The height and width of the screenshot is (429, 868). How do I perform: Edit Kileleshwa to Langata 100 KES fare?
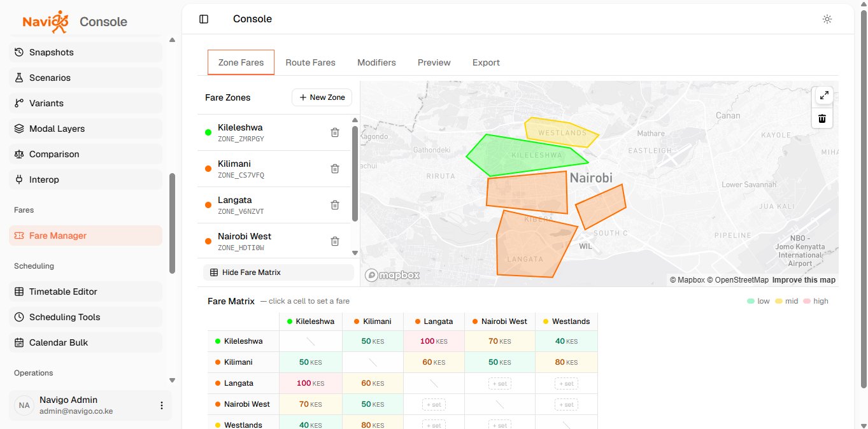pyautogui.click(x=434, y=341)
